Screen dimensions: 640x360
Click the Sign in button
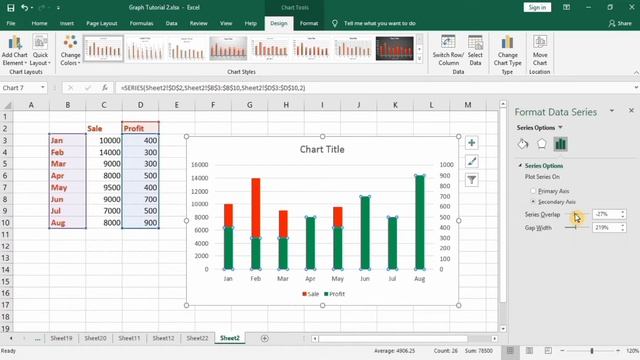537,7
